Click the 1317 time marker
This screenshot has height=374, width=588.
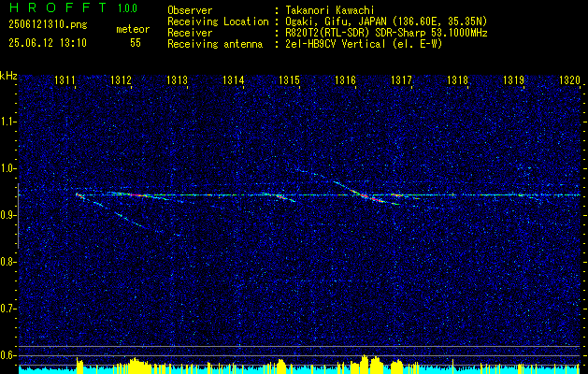tap(401, 79)
